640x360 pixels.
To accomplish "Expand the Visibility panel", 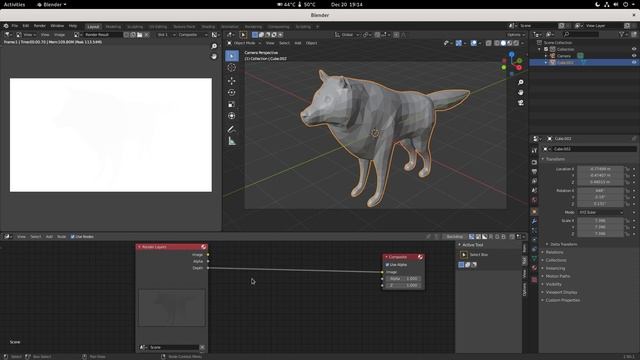I will pos(553,284).
